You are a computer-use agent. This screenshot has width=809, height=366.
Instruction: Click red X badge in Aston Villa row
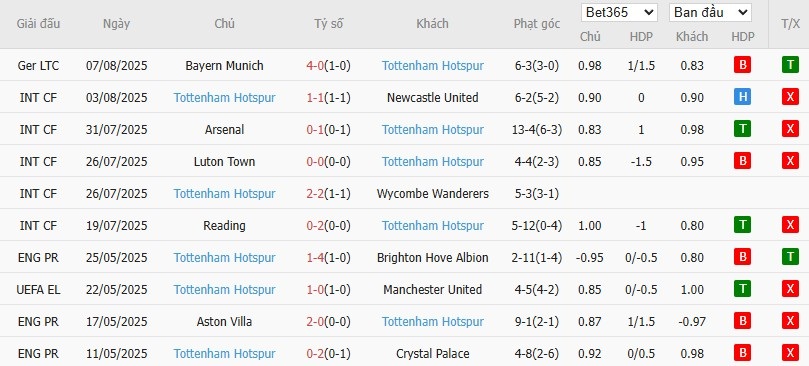[x=790, y=321]
